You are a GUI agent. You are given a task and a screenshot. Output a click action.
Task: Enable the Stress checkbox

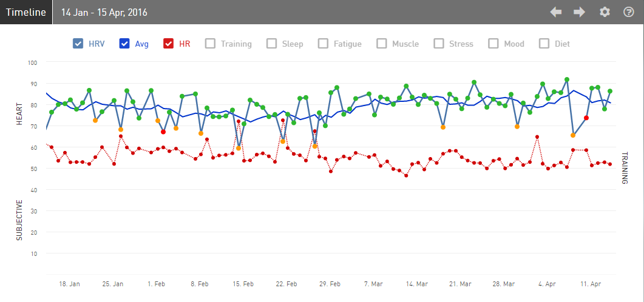pos(439,44)
